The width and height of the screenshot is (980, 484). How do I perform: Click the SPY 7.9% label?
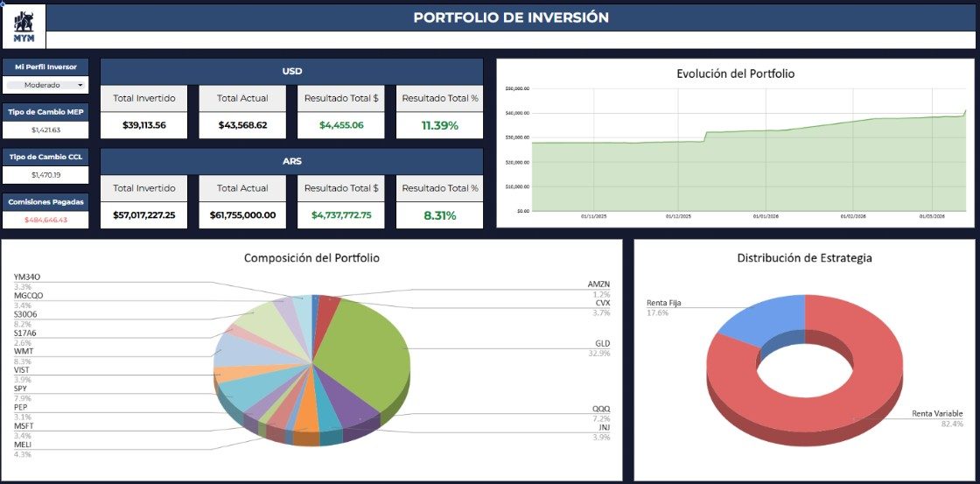(x=21, y=393)
